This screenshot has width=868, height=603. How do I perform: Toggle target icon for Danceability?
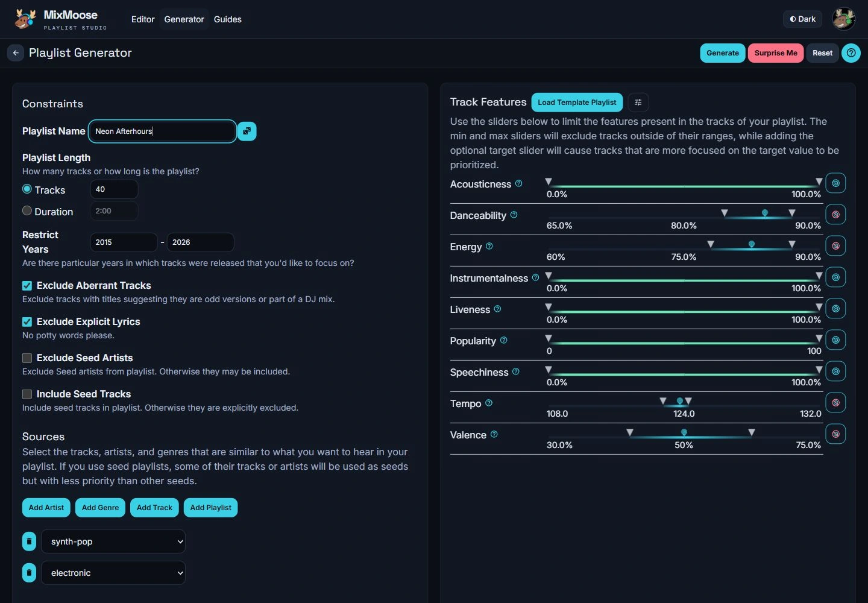point(835,215)
